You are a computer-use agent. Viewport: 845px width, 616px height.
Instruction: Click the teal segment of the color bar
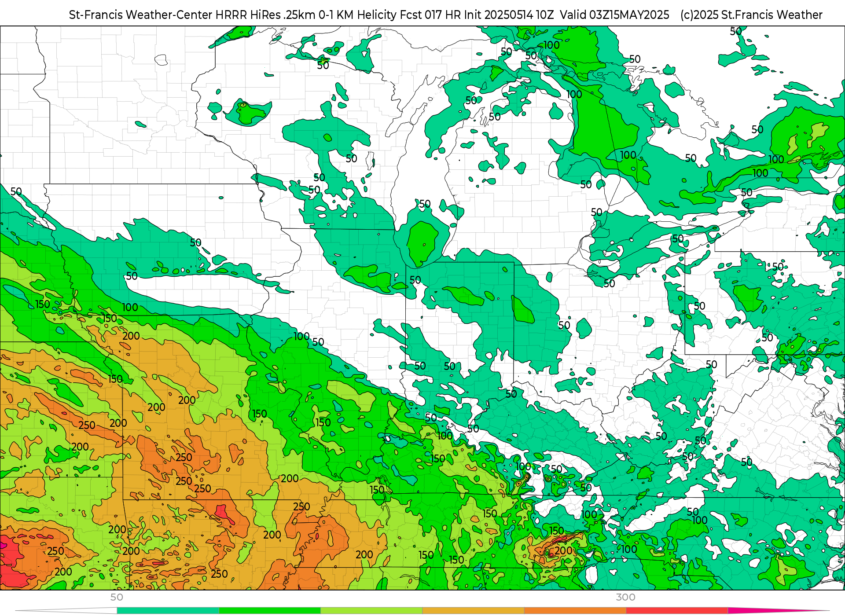[x=168, y=611]
